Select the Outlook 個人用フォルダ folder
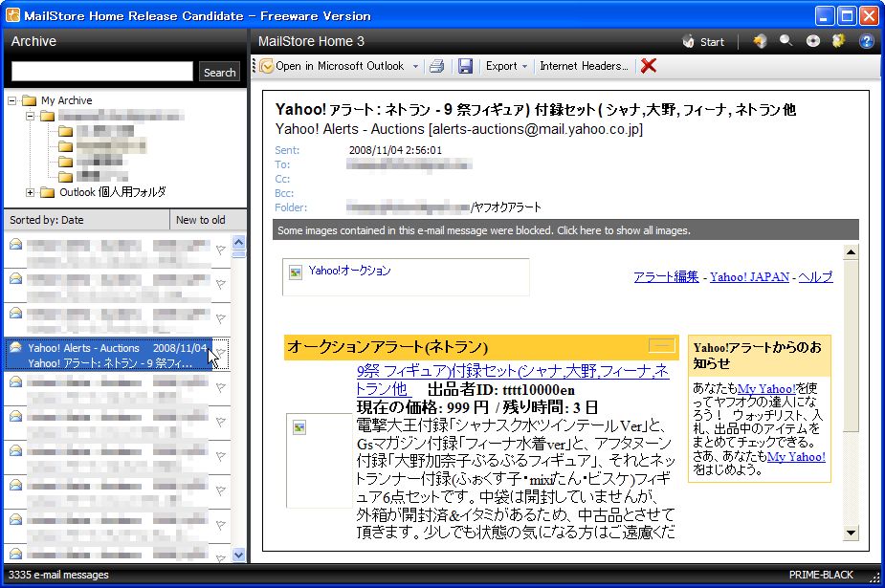 113,192
